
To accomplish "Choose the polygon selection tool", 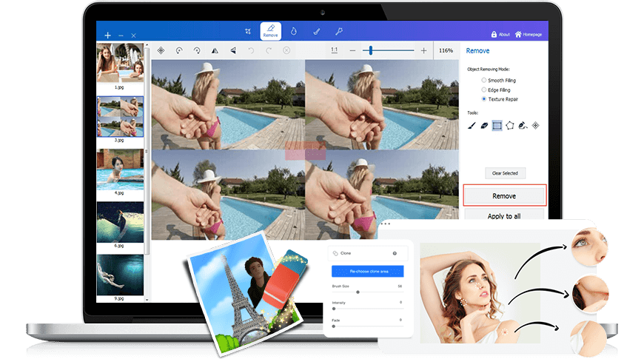I will pyautogui.click(x=510, y=126).
